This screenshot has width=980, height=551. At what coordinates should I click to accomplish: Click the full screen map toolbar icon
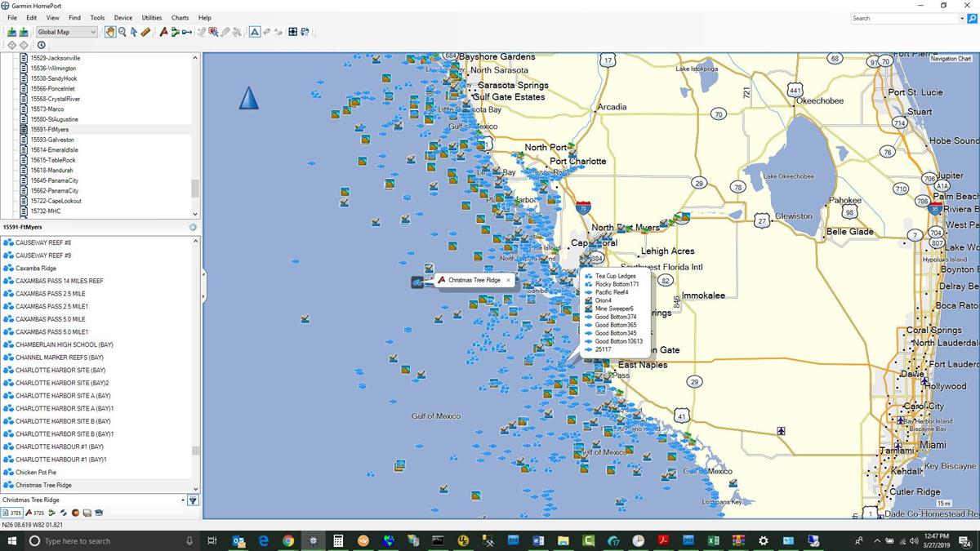[x=292, y=32]
